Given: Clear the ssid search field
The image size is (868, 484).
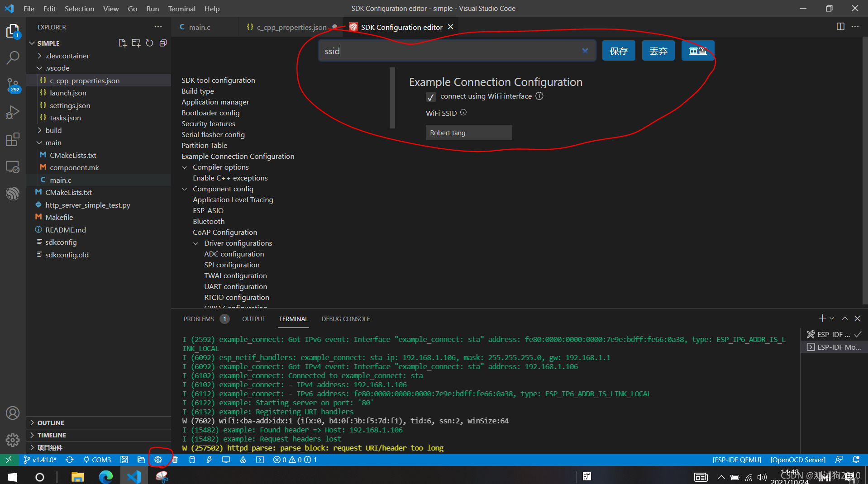Looking at the screenshot, I should point(585,51).
